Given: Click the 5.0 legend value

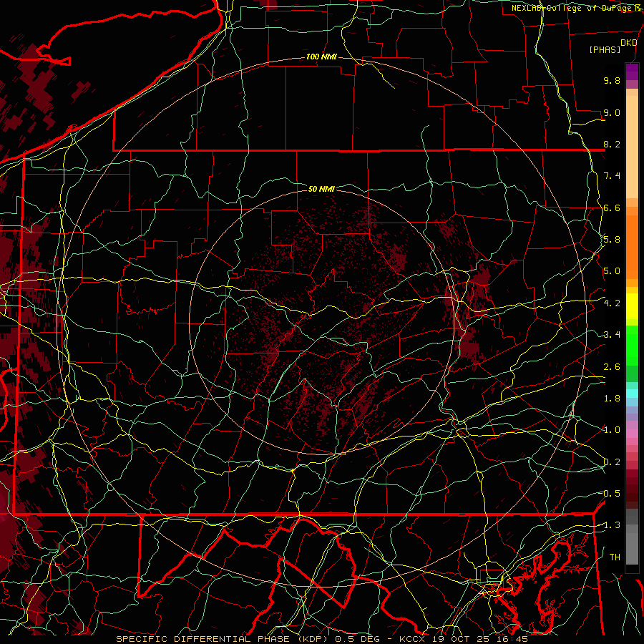Looking at the screenshot, I should point(612,271).
